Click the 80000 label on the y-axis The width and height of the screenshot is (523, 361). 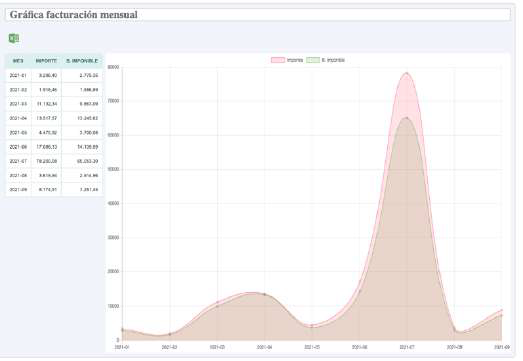point(113,67)
